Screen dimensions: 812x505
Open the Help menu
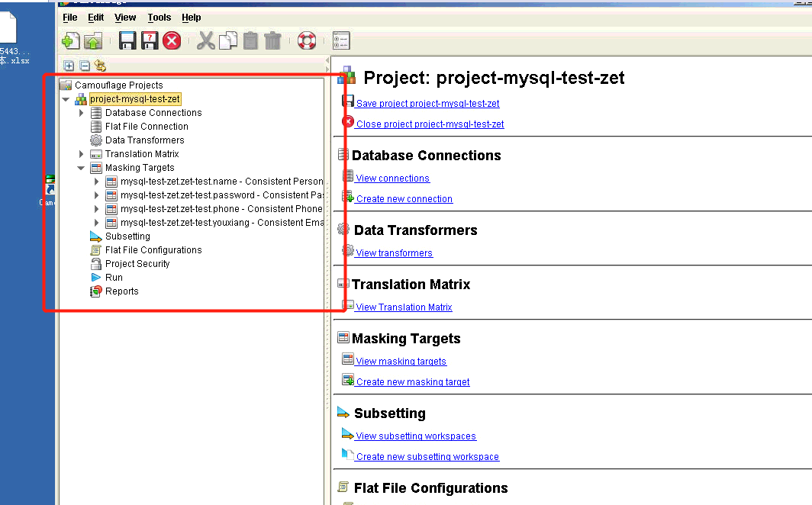pyautogui.click(x=191, y=18)
